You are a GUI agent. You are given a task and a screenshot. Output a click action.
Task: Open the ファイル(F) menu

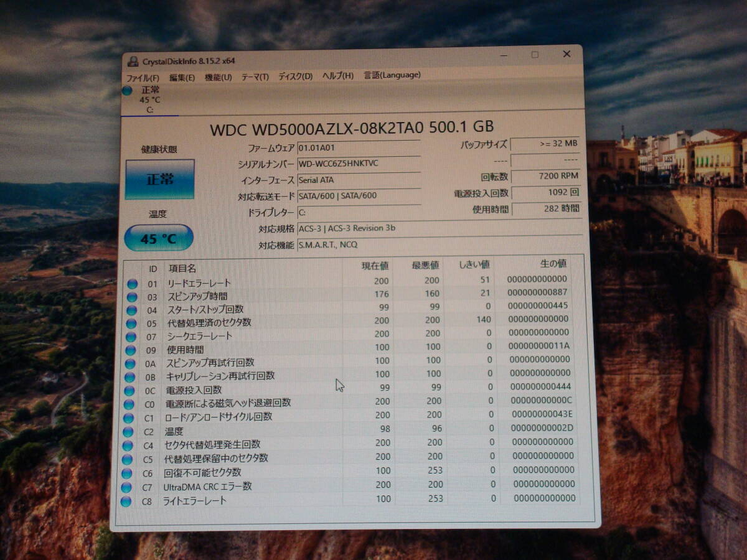click(143, 78)
